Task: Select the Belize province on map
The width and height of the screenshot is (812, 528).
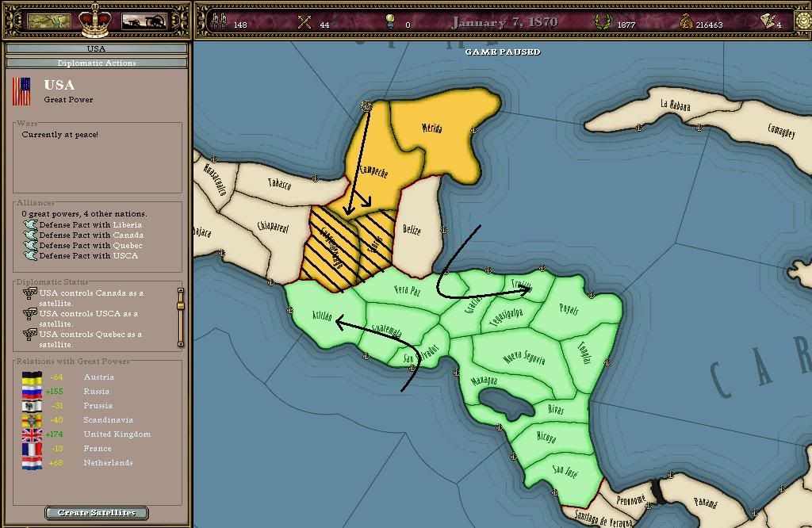Action: [412, 229]
